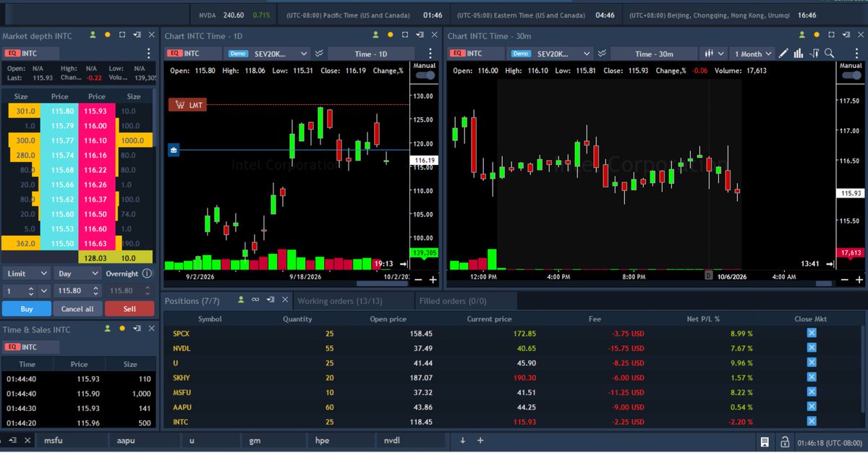868x453 pixels.
Task: Open indicators bar icon in 30m chart
Action: (x=799, y=53)
